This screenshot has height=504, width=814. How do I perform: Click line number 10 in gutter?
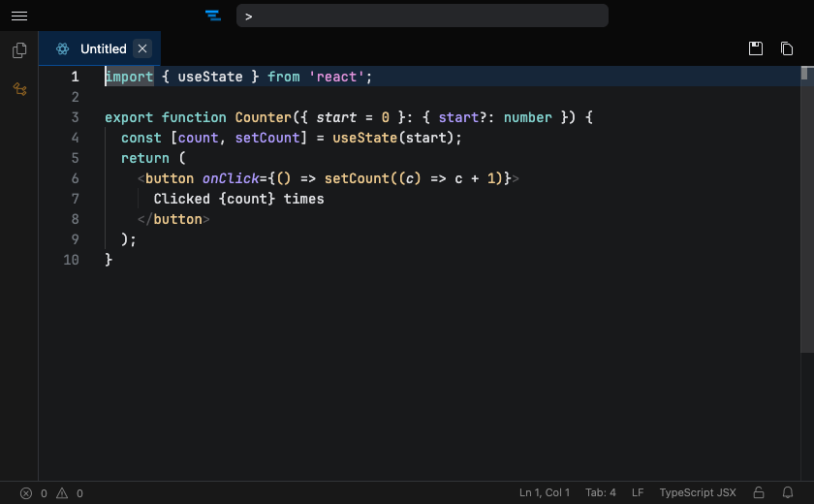click(x=71, y=260)
